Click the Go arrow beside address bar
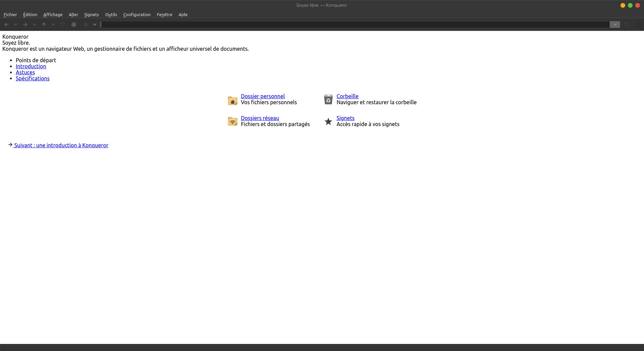 point(626,25)
